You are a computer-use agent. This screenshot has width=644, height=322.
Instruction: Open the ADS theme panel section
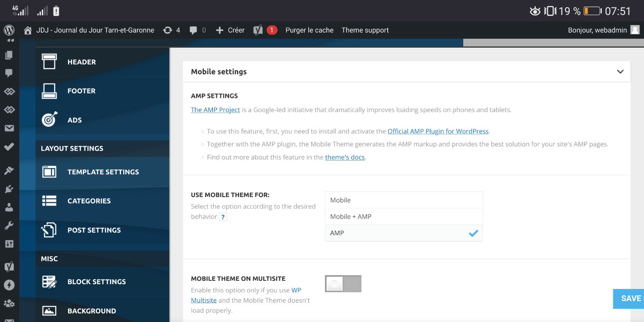coord(102,120)
